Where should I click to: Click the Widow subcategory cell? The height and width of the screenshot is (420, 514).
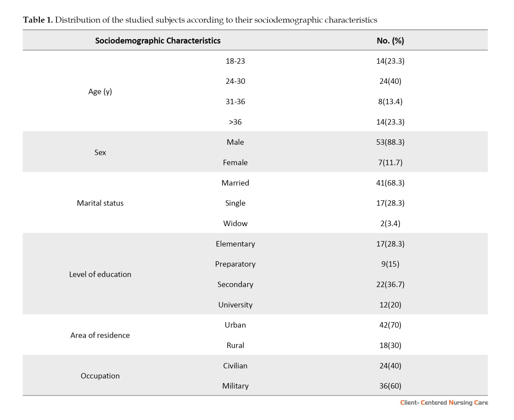coord(235,224)
